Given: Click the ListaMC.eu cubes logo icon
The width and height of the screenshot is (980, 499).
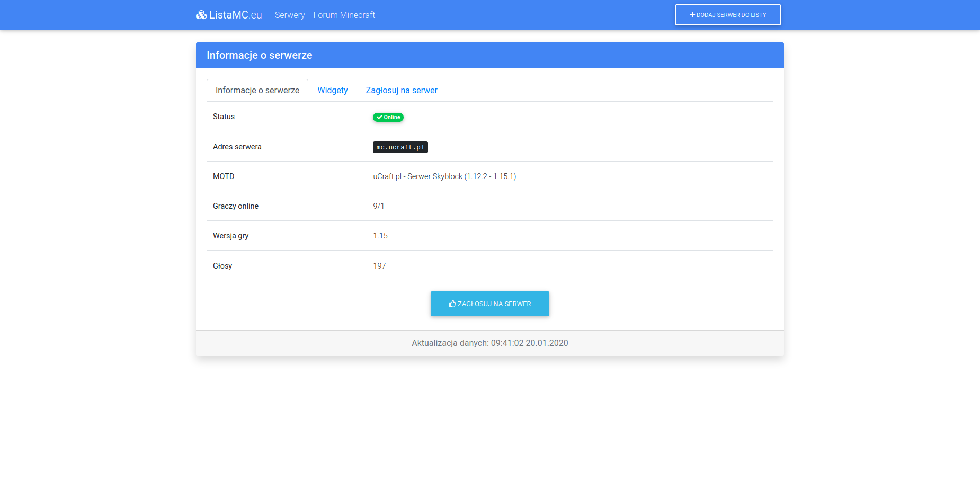Looking at the screenshot, I should point(201,15).
